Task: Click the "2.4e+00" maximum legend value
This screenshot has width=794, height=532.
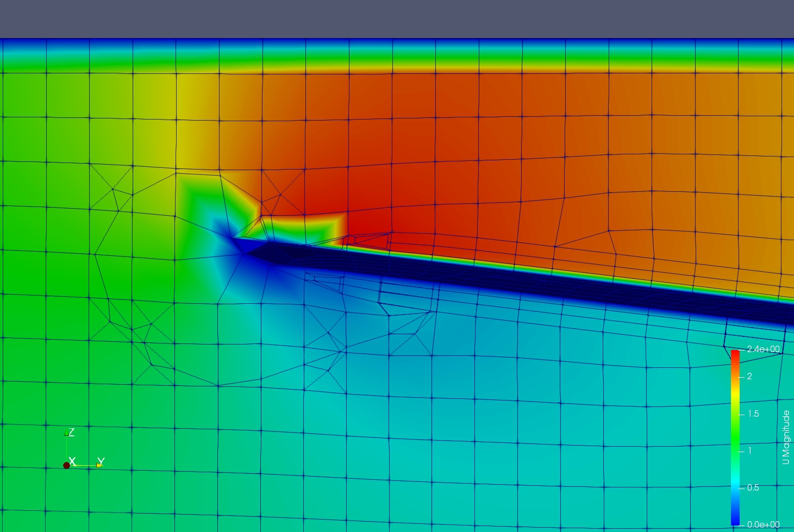Action: (x=764, y=349)
